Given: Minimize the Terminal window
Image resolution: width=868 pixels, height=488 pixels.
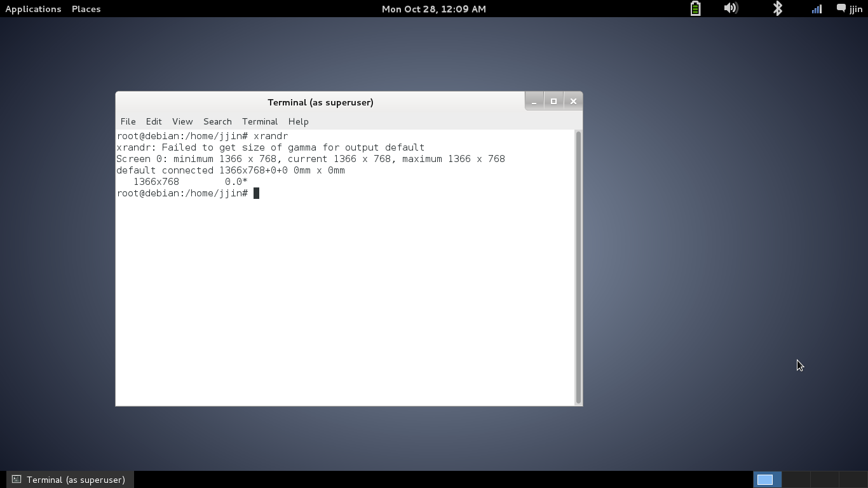Looking at the screenshot, I should click(x=534, y=101).
